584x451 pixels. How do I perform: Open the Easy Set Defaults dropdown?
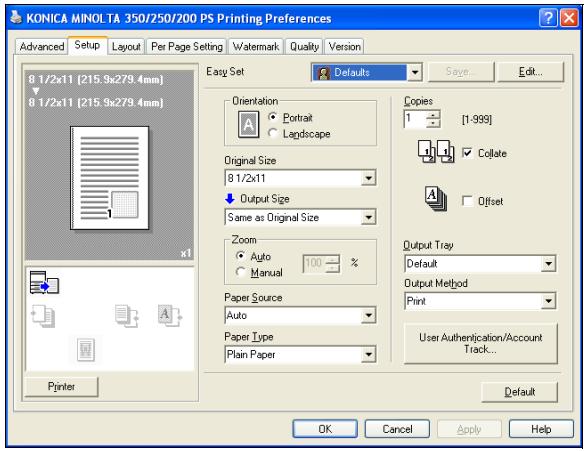pyautogui.click(x=415, y=72)
